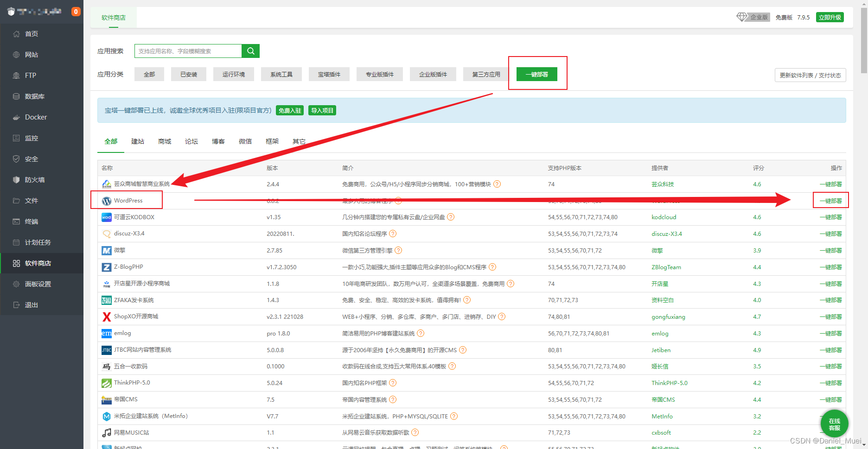Select the 宝塔插件 category filter
The height and width of the screenshot is (449, 868).
[329, 74]
